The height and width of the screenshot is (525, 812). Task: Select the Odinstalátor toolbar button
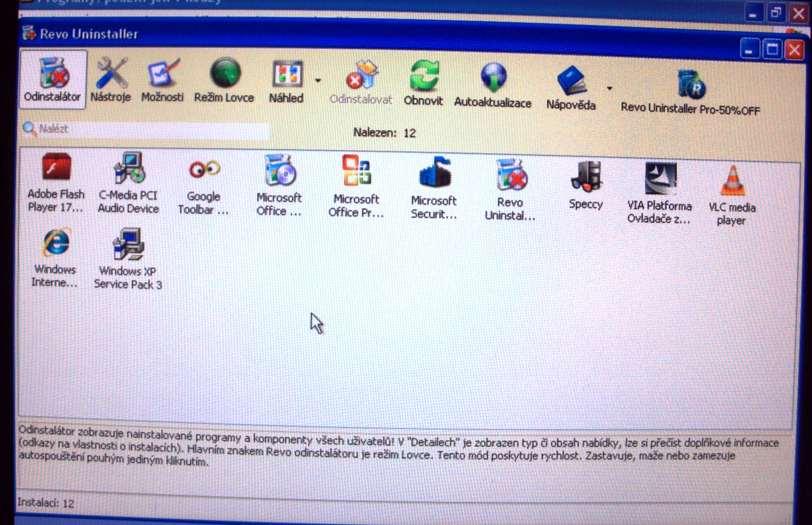point(52,80)
